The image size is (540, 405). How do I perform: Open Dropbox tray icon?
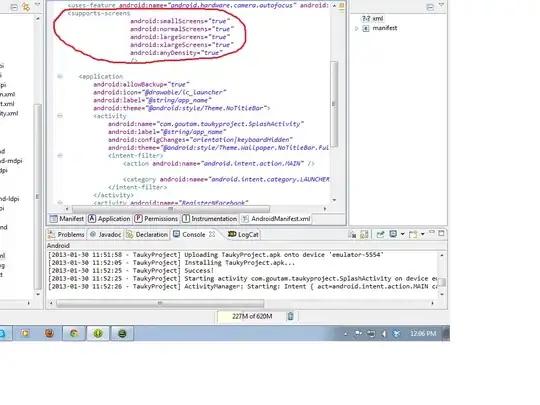point(397,334)
